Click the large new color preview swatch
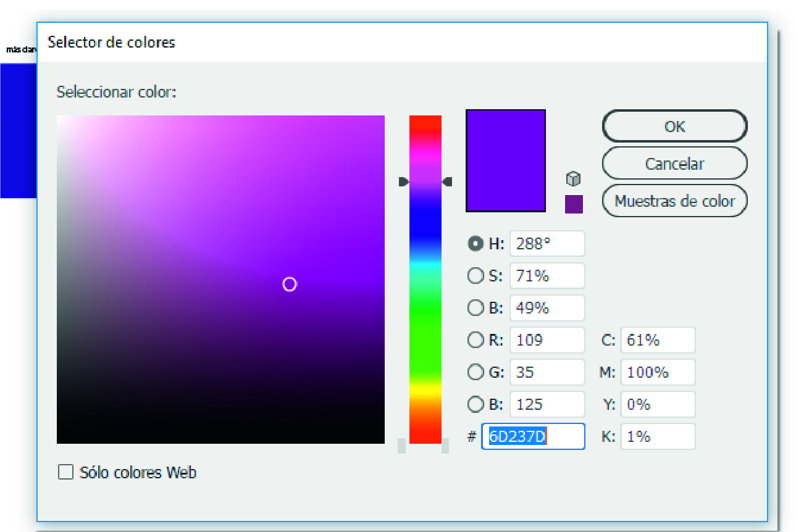796x532 pixels. pos(505,160)
